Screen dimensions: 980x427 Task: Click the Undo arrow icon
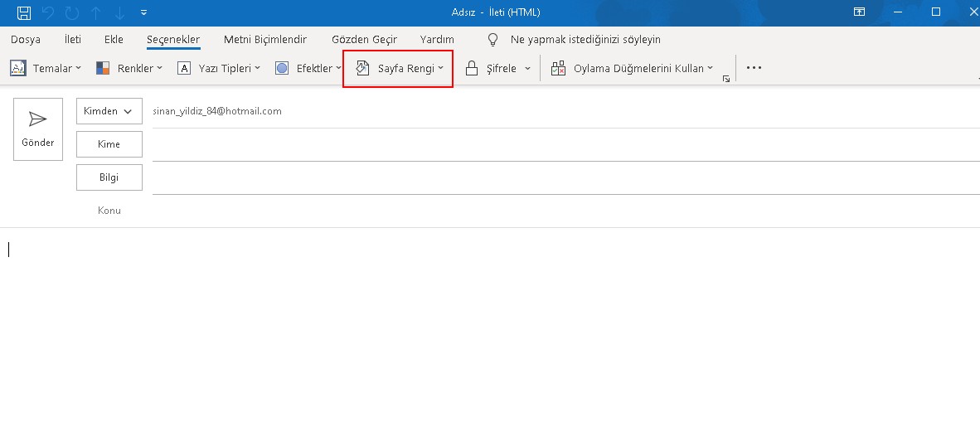48,12
